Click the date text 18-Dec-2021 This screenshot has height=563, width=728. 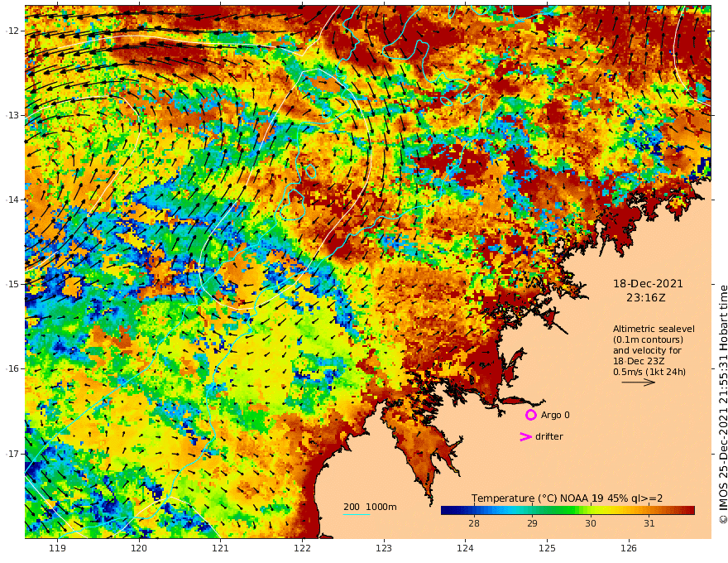pyautogui.click(x=648, y=283)
